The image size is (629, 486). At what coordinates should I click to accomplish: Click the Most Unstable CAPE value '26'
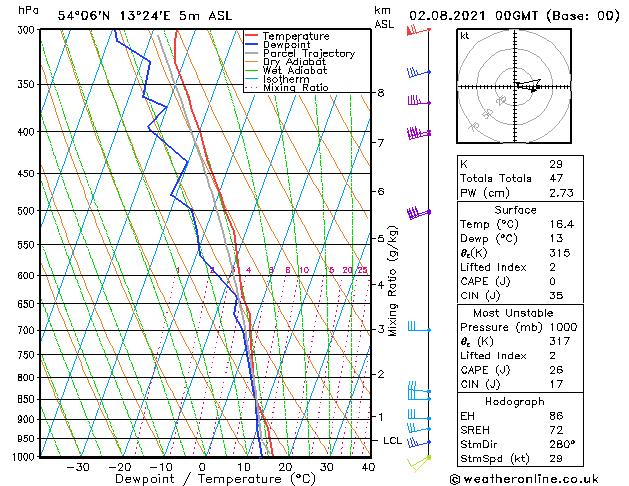556,370
